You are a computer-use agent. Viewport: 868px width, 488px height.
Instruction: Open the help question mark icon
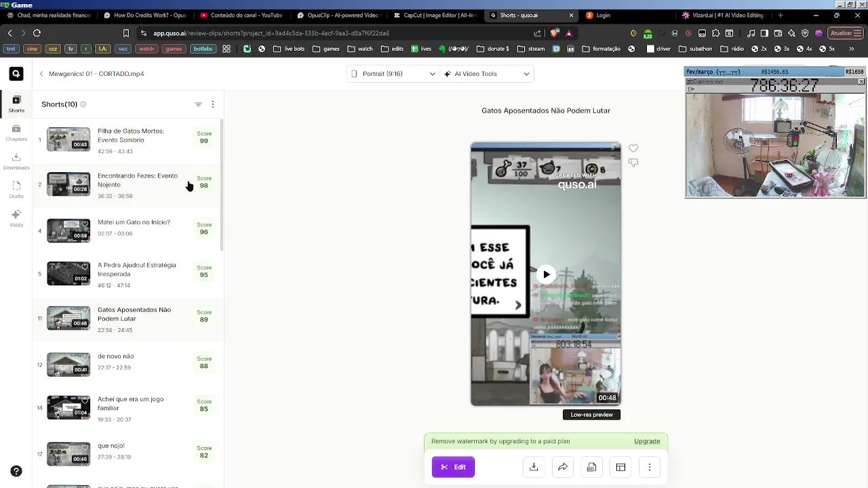click(x=16, y=472)
